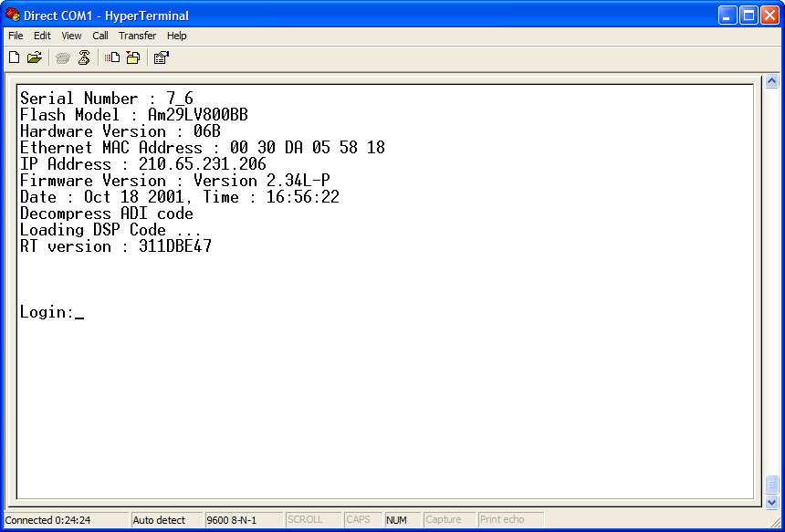Open an existing connection file via folder icon
Viewport: 785px width, 532px height.
(x=35, y=57)
